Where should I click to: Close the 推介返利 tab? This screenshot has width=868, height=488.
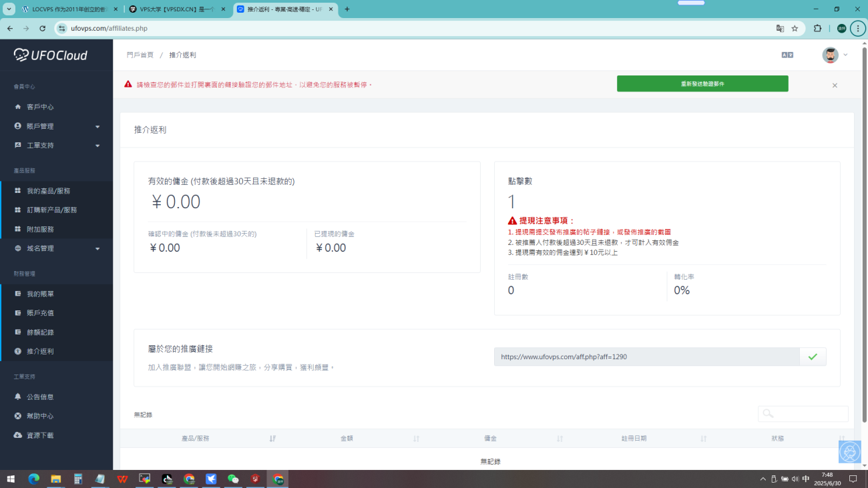(x=331, y=9)
